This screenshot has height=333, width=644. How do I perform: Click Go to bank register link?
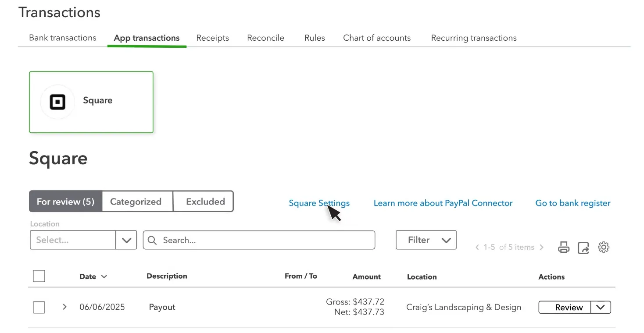click(573, 203)
